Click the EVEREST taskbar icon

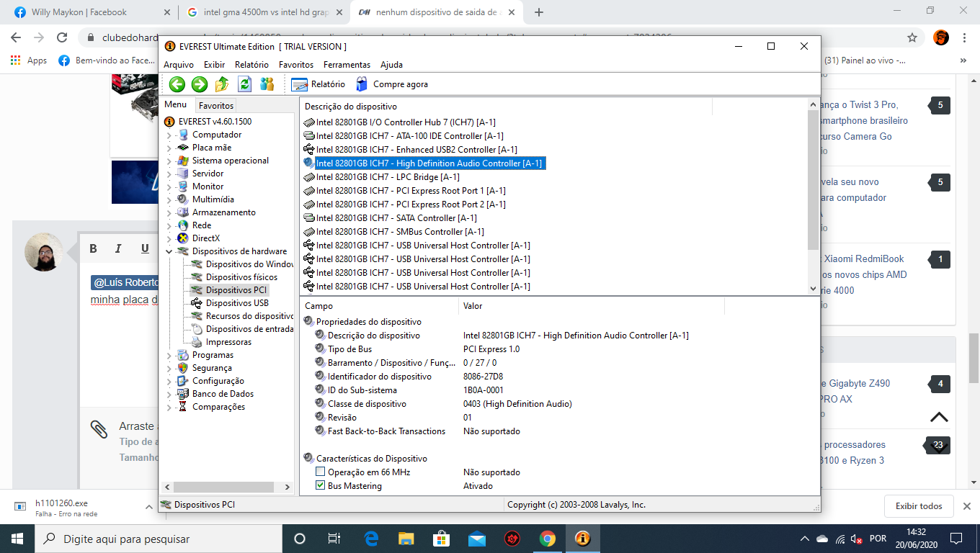coord(582,539)
